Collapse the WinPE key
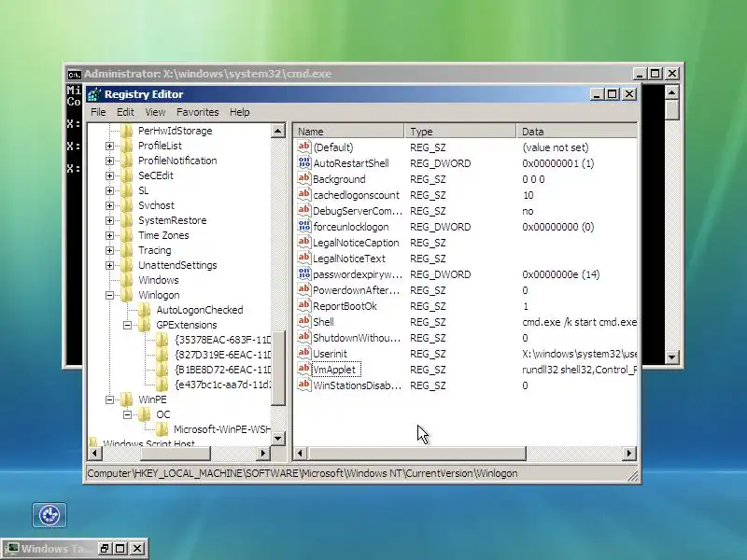This screenshot has height=560, width=747. [x=109, y=399]
